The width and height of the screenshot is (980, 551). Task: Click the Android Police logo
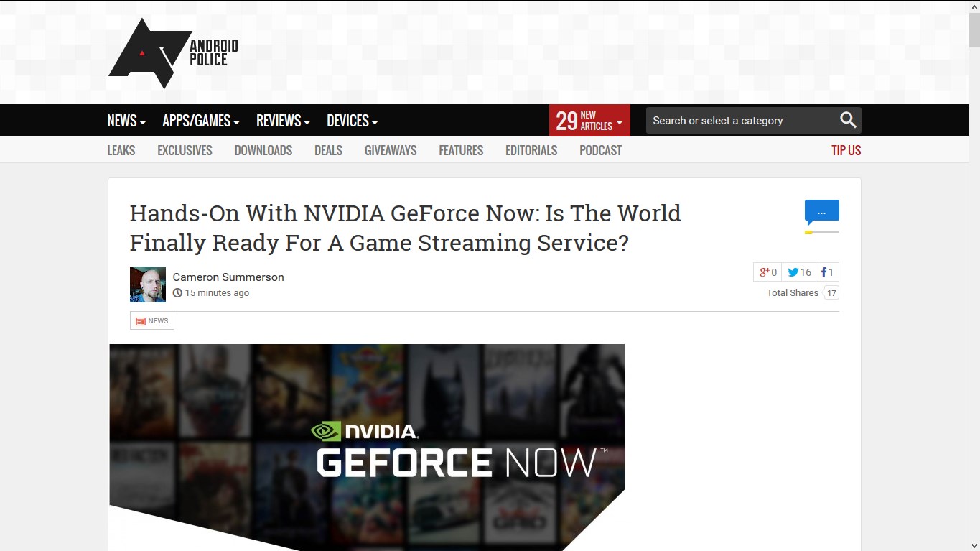pos(173,53)
